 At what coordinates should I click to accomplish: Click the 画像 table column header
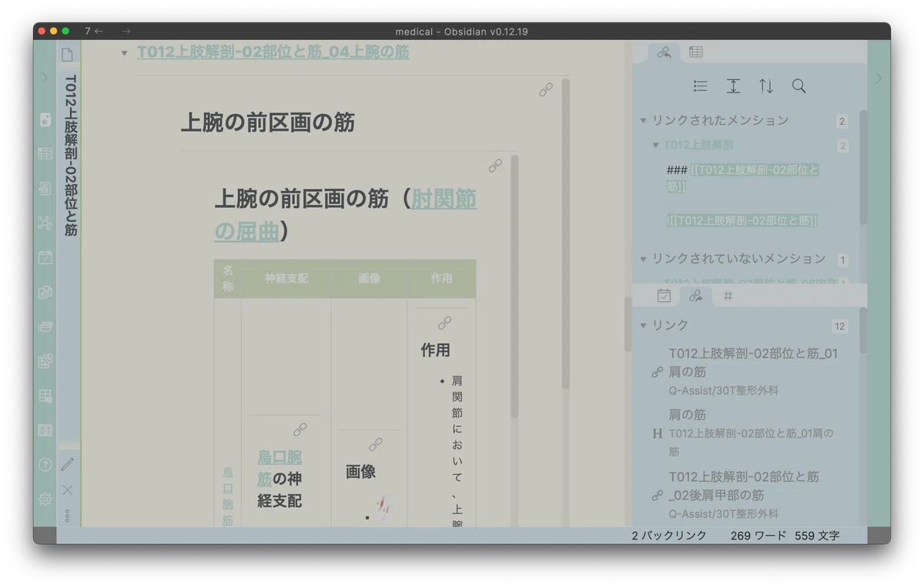(x=370, y=279)
